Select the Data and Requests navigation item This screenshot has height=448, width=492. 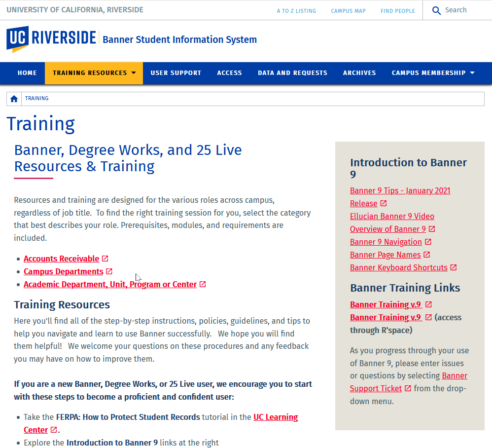coord(292,73)
